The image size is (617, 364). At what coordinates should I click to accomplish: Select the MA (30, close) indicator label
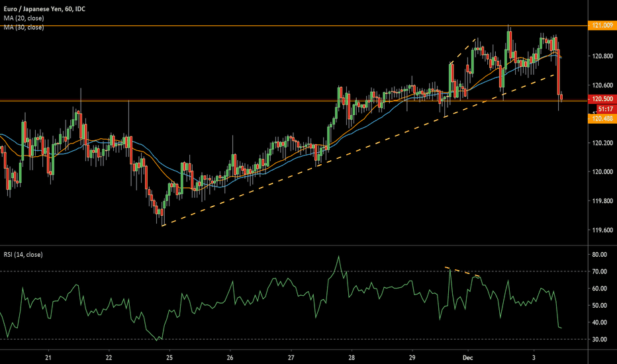23,27
